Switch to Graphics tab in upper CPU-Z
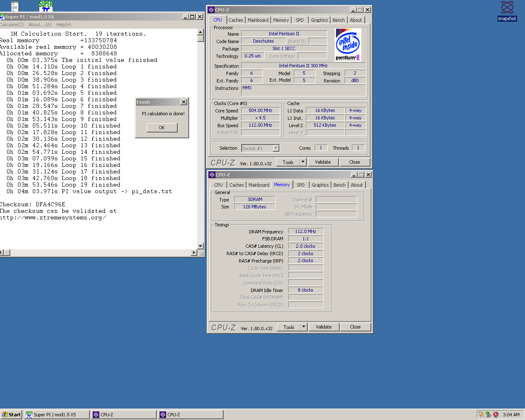525x420 pixels. click(x=320, y=20)
